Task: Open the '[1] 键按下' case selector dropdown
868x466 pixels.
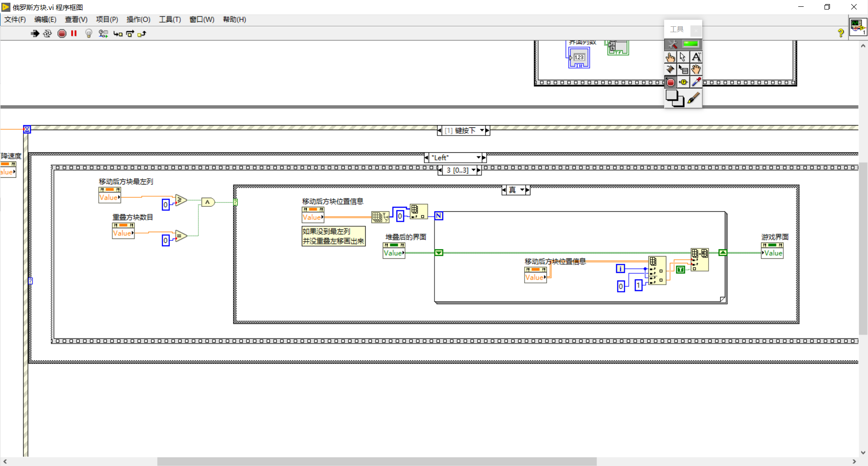Action: coord(482,131)
